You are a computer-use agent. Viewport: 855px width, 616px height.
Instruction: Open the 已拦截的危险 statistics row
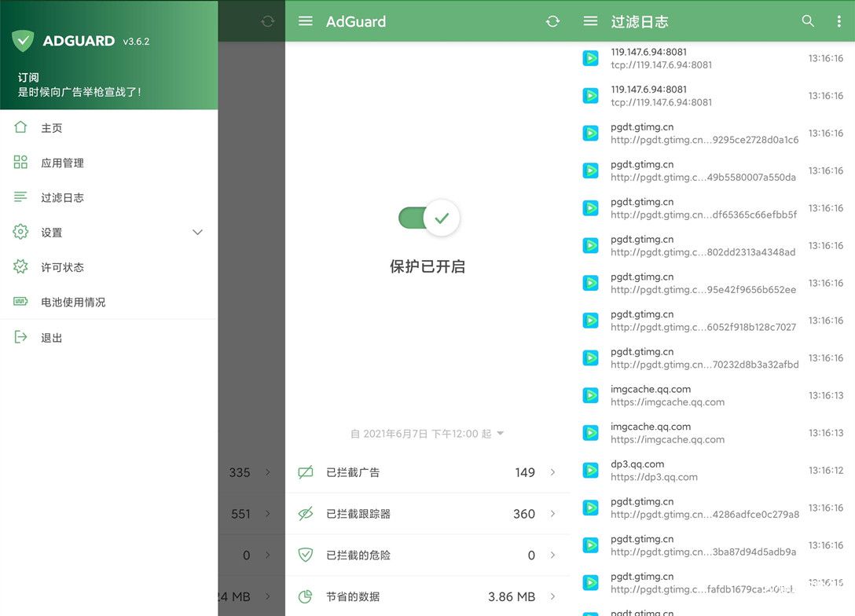tap(427, 555)
